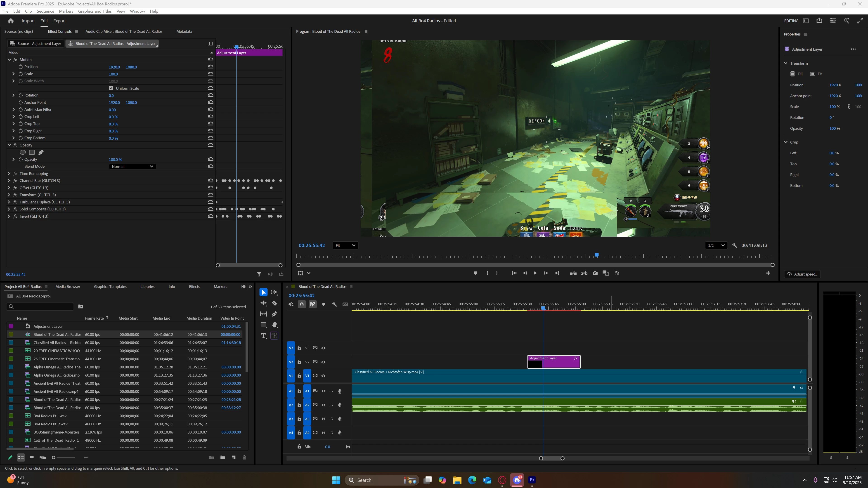The height and width of the screenshot is (488, 868).
Task: Open the Blend Mode dropdown
Action: pyautogui.click(x=132, y=166)
